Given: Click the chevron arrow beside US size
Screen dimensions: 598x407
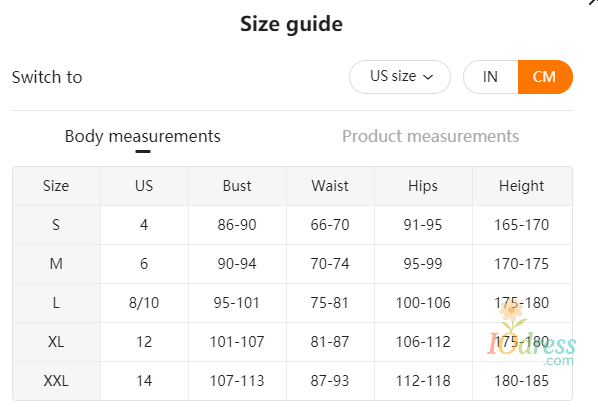Looking at the screenshot, I should [428, 77].
